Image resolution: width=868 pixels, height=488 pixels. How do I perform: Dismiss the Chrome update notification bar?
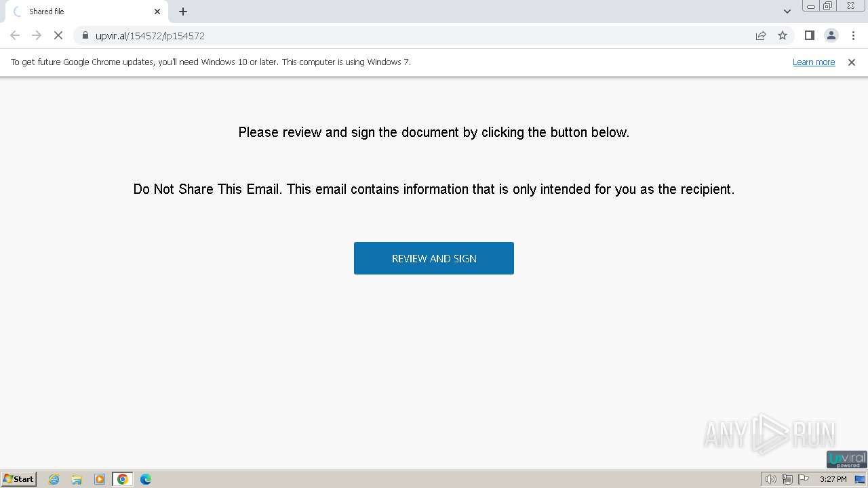pos(852,62)
